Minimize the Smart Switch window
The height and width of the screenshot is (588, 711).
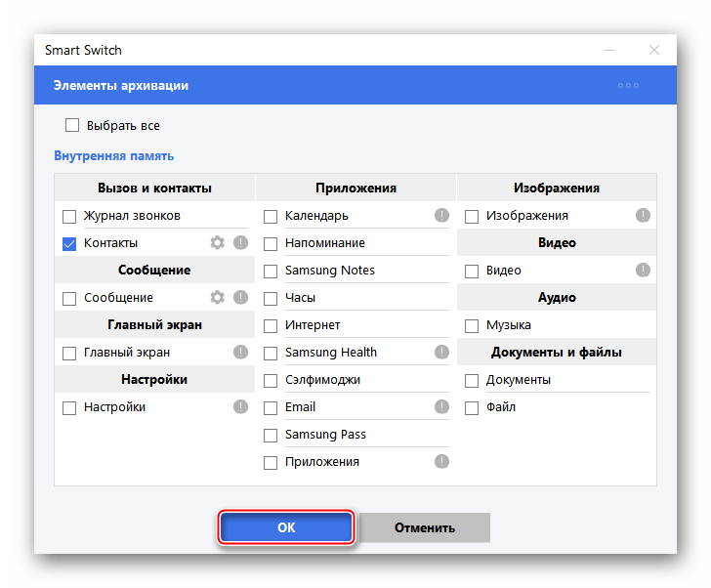pos(609,50)
